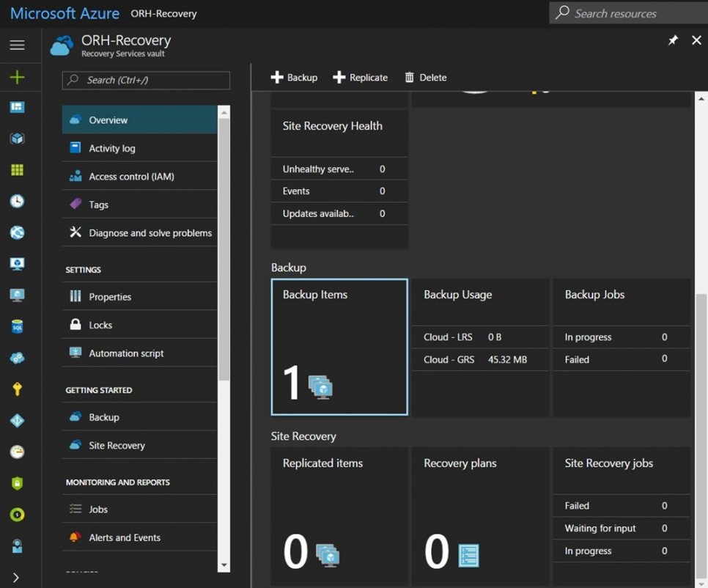Click Backup Jobs In progress row
The image size is (708, 588).
coord(622,337)
